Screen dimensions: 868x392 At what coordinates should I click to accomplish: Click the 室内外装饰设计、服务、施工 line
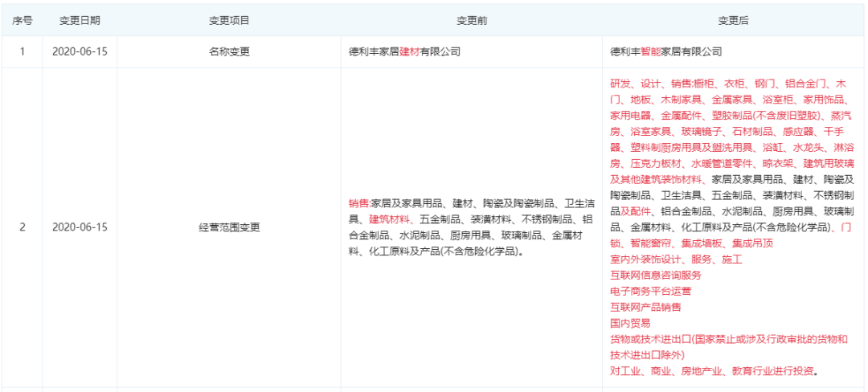tap(676, 259)
